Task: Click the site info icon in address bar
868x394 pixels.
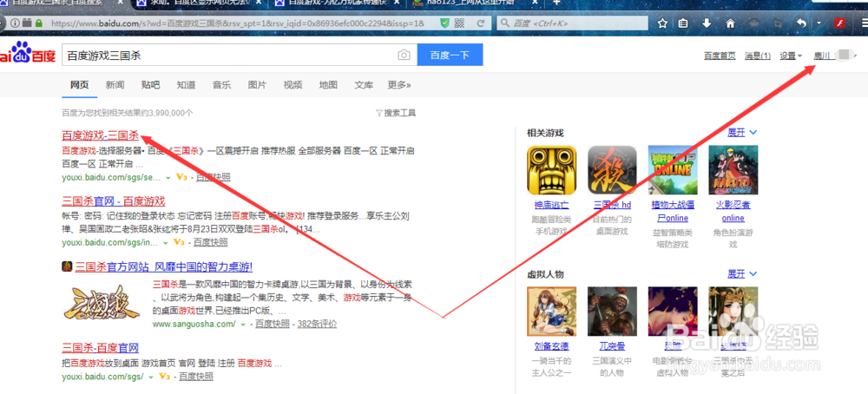Action: click(x=15, y=23)
